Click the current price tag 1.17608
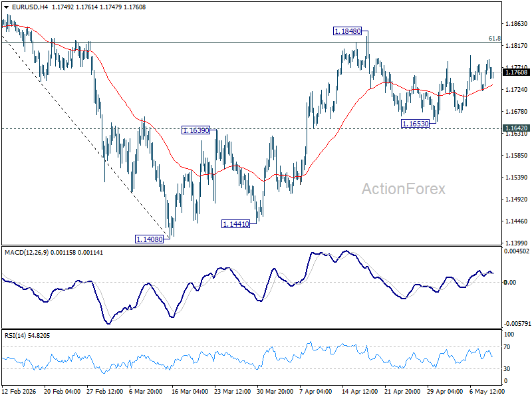Screen dimensions: 532x399 click(517, 72)
